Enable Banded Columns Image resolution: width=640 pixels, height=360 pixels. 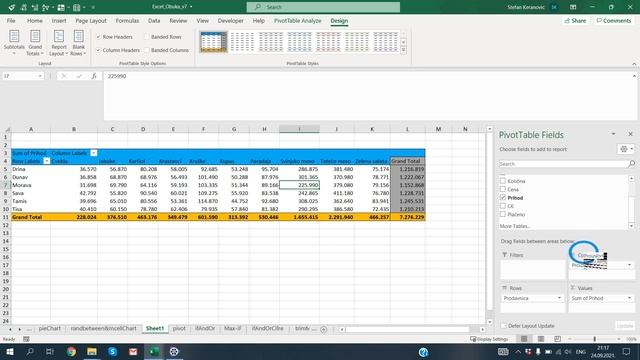click(x=147, y=50)
